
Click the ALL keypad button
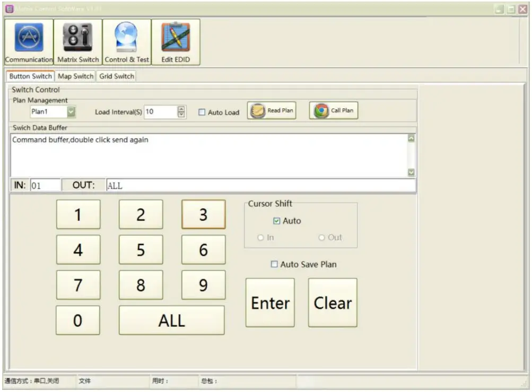coord(172,320)
